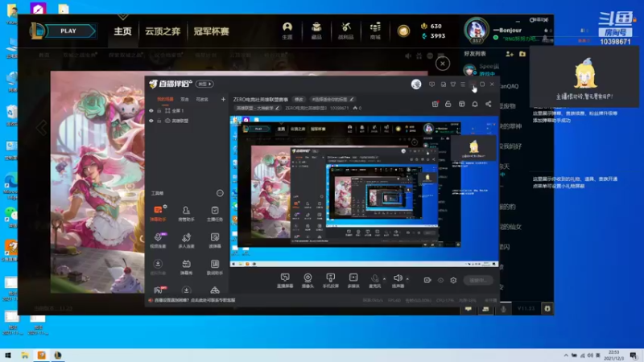Viewport: 644px width, 362px height.
Task: Click the record camera icon near settings
Action: (427, 280)
